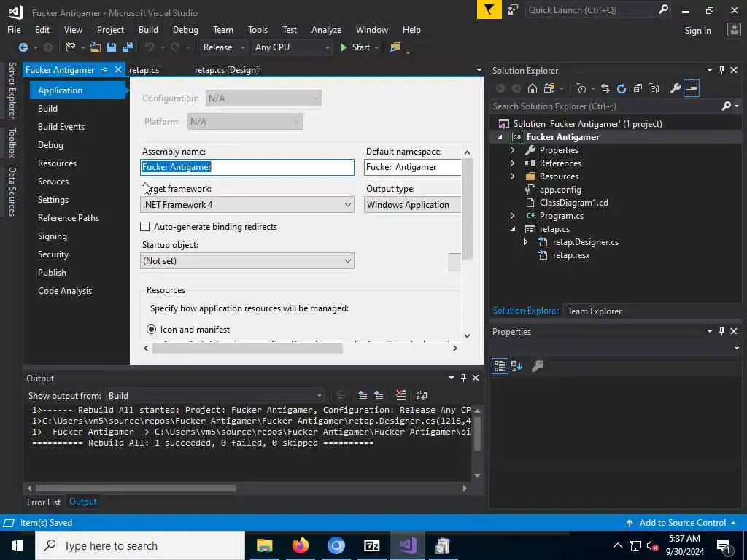
Task: Open the Build Events settings page
Action: coord(61,127)
